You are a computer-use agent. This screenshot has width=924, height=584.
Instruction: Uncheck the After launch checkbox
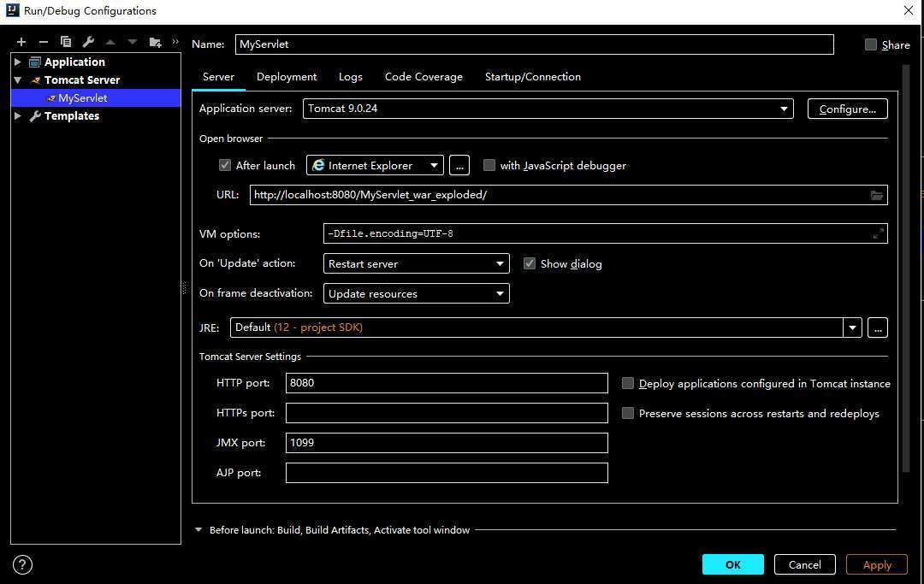pos(225,165)
